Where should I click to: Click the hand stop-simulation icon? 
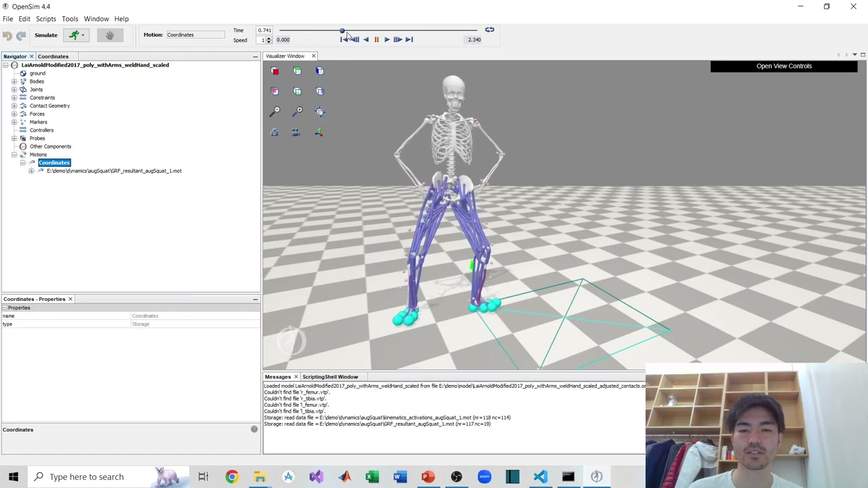tap(110, 35)
